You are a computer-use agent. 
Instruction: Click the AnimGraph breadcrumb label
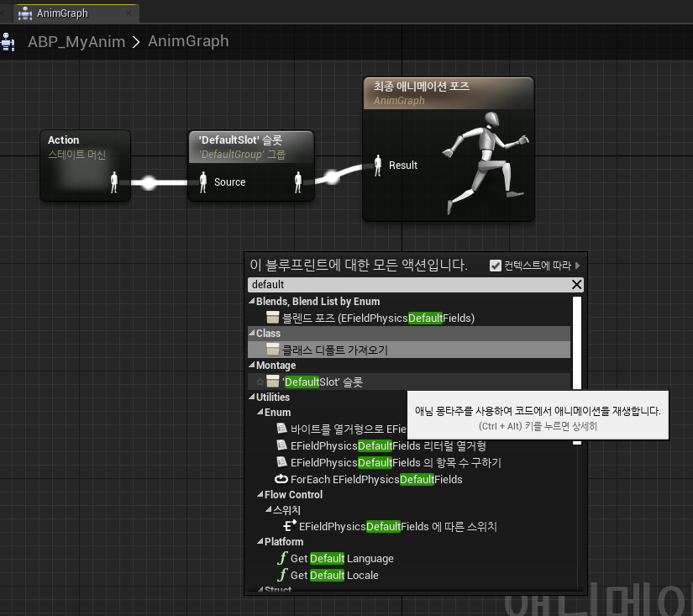coord(188,41)
